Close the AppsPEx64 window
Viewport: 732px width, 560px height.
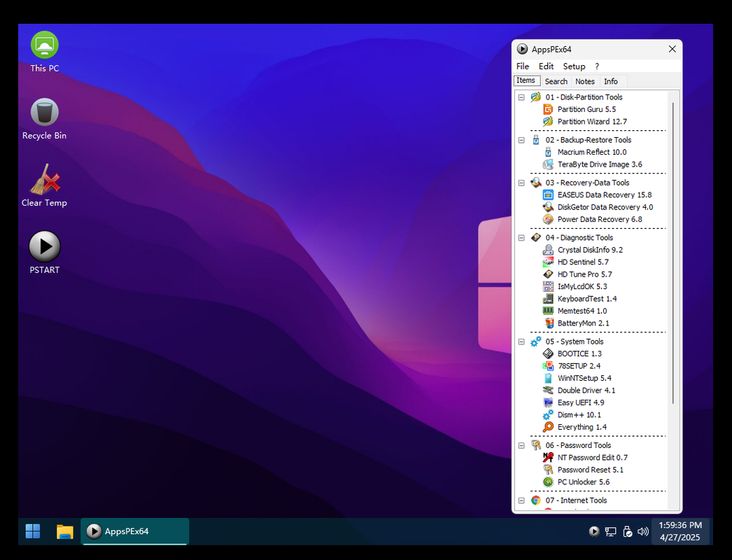point(673,49)
